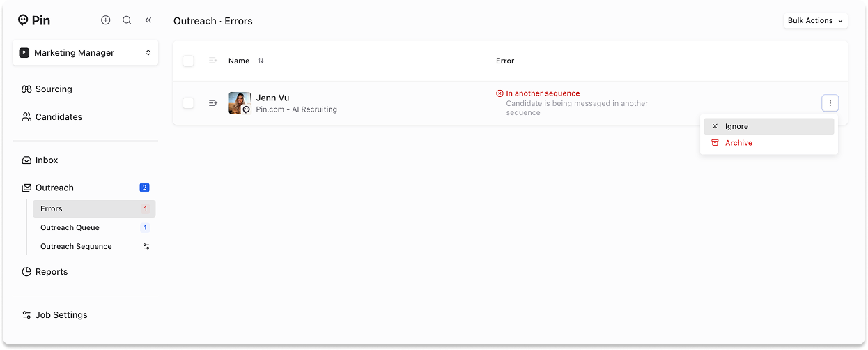The image size is (868, 350).
Task: Choose Ignore from the context menu
Action: (x=736, y=127)
